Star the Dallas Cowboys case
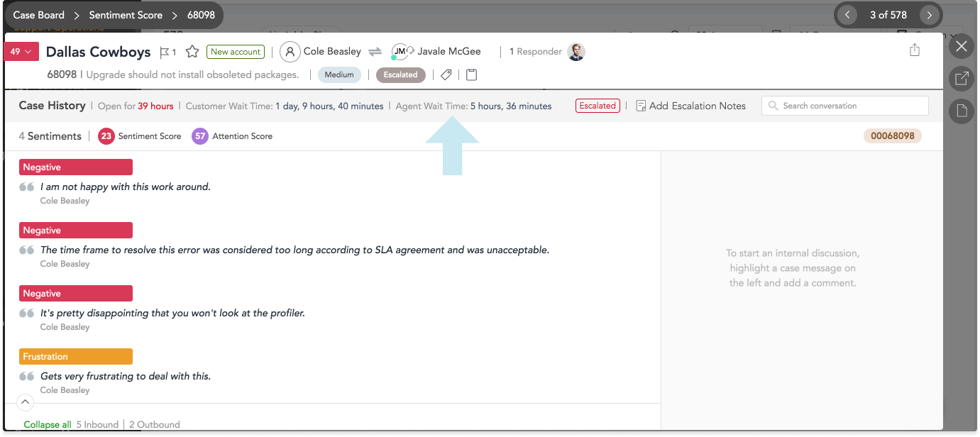The width and height of the screenshot is (980, 437). (x=192, y=52)
